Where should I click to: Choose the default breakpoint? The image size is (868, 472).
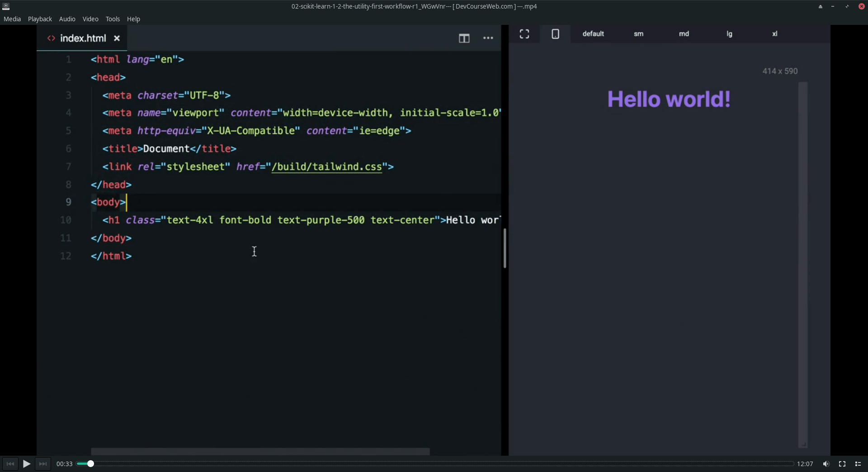pyautogui.click(x=593, y=34)
